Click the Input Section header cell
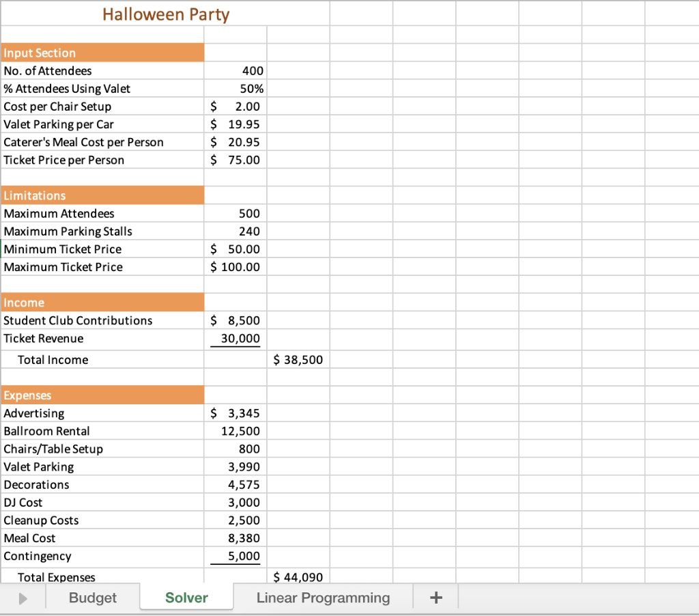This screenshot has width=699, height=616. [x=102, y=53]
